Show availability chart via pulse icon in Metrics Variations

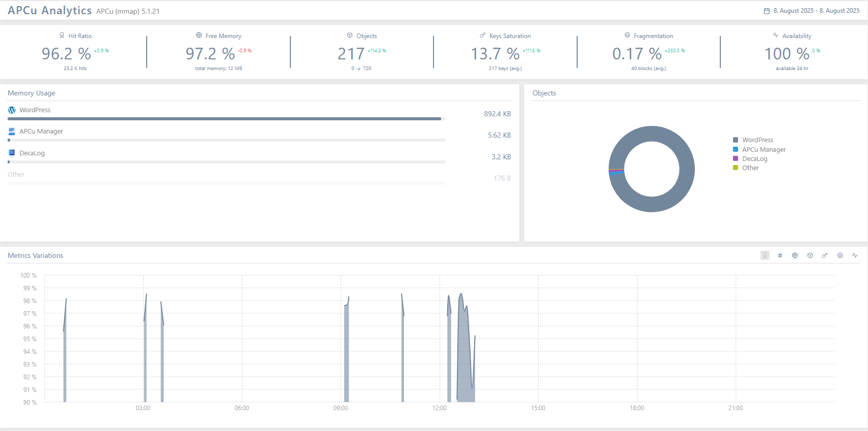click(x=855, y=255)
